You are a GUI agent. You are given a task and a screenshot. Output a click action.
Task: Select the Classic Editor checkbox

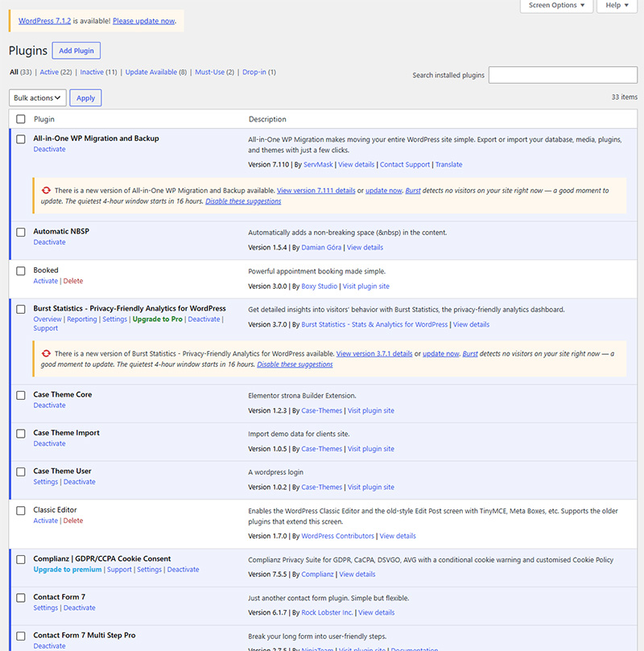pos(21,510)
